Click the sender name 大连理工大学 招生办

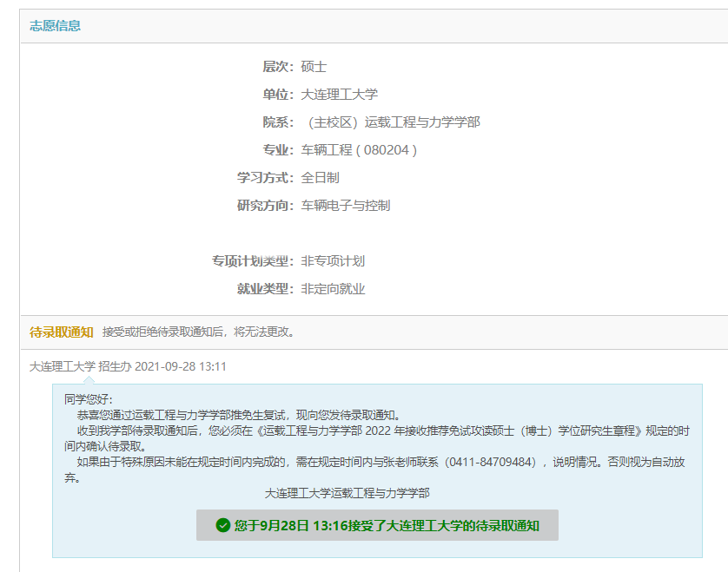pos(80,366)
